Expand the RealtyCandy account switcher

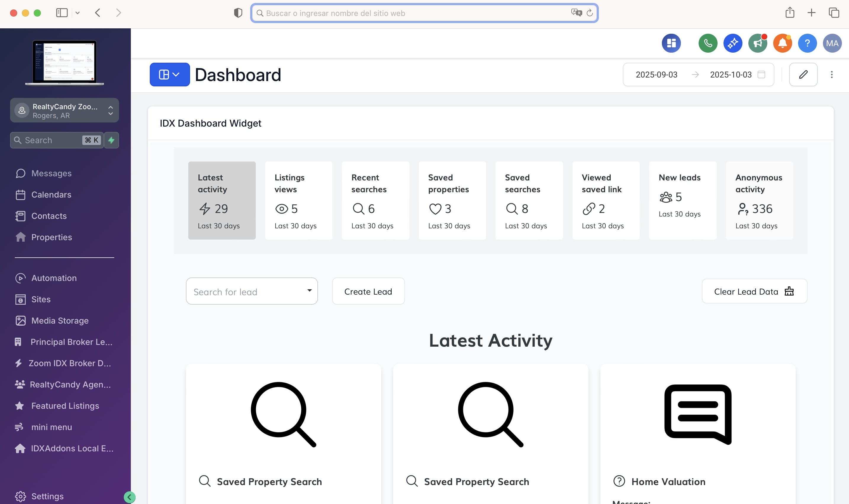tap(65, 110)
